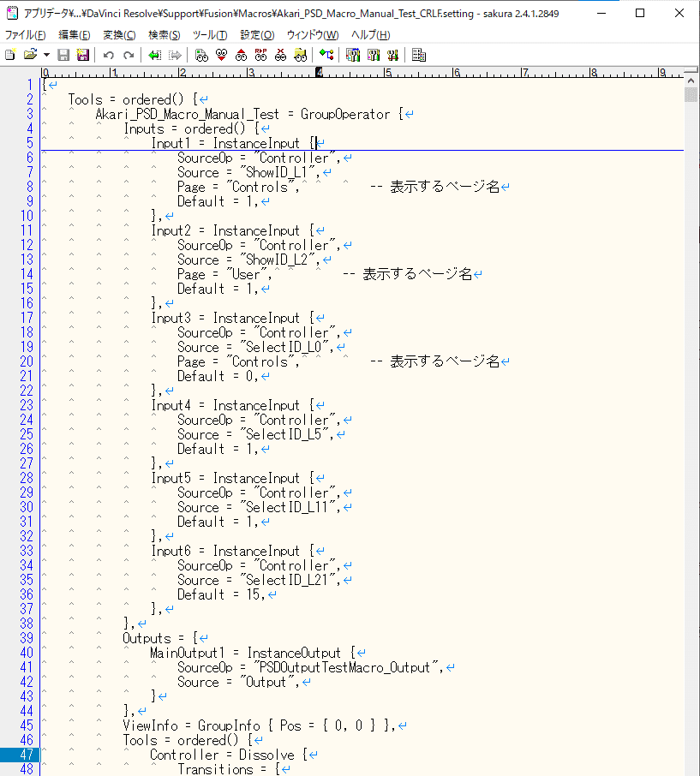Image resolution: width=700 pixels, height=776 pixels.
Task: Click the open file folder icon
Action: 31,55
